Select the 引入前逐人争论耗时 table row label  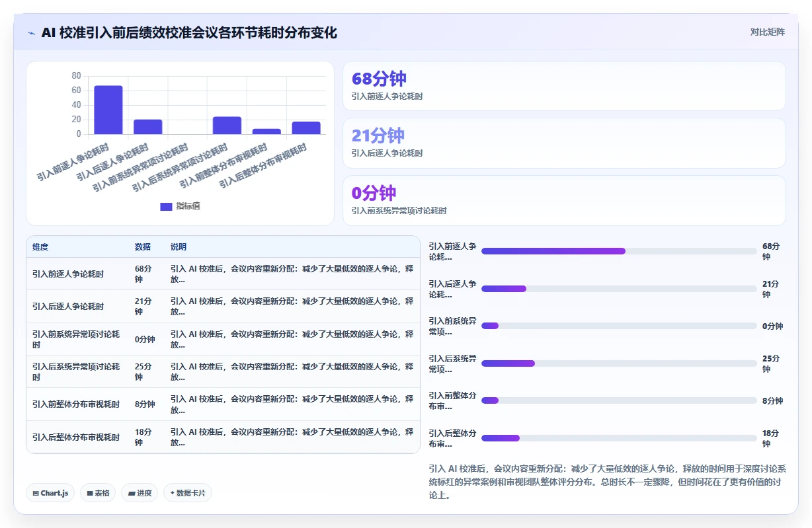point(68,274)
